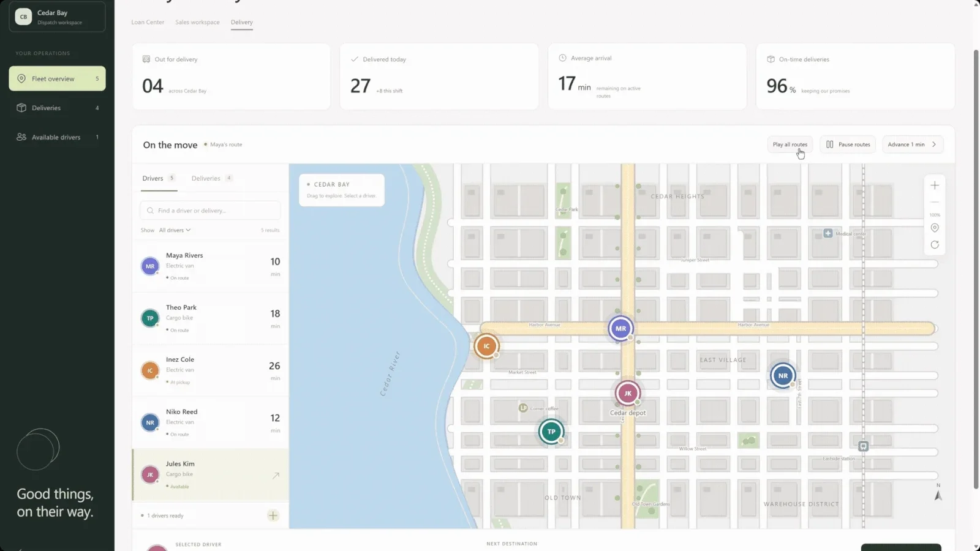Viewport: 980px width, 551px height.
Task: Switch to Deliveries tab in panel
Action: pos(211,178)
